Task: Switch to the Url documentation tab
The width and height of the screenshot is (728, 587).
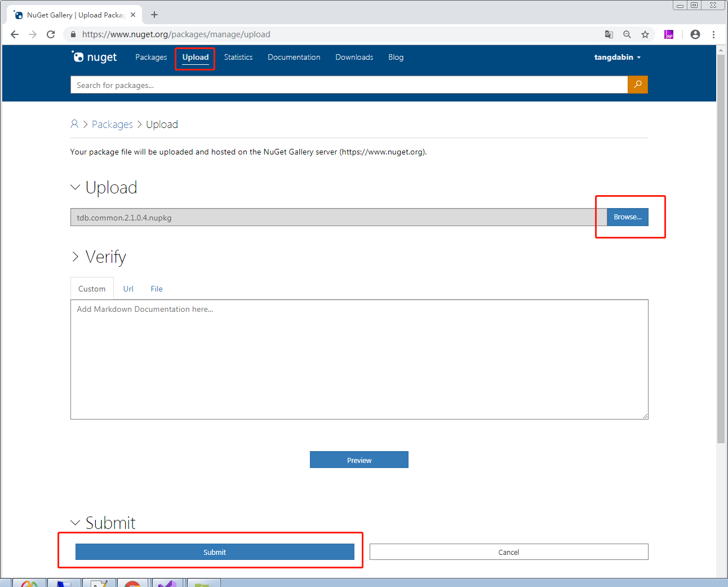Action: pos(128,289)
